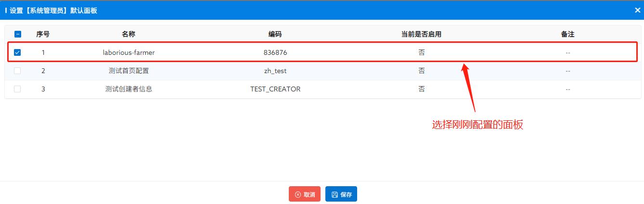Image resolution: width=644 pixels, height=204 pixels.
Task: Click the 编码 column header
Action: coord(275,34)
